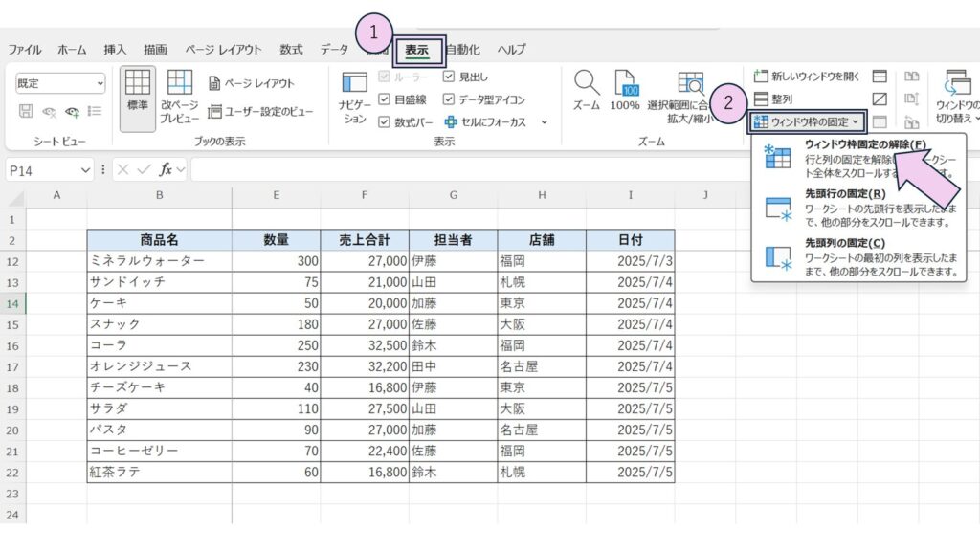Expand the Name Box dropdown arrow

[x=87, y=169]
